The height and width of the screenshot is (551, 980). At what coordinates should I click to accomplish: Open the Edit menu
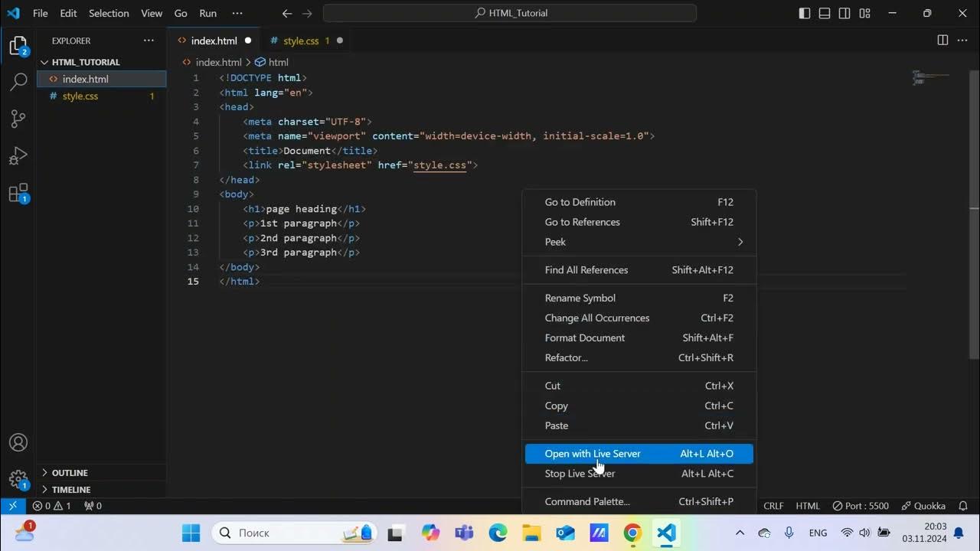click(x=68, y=13)
